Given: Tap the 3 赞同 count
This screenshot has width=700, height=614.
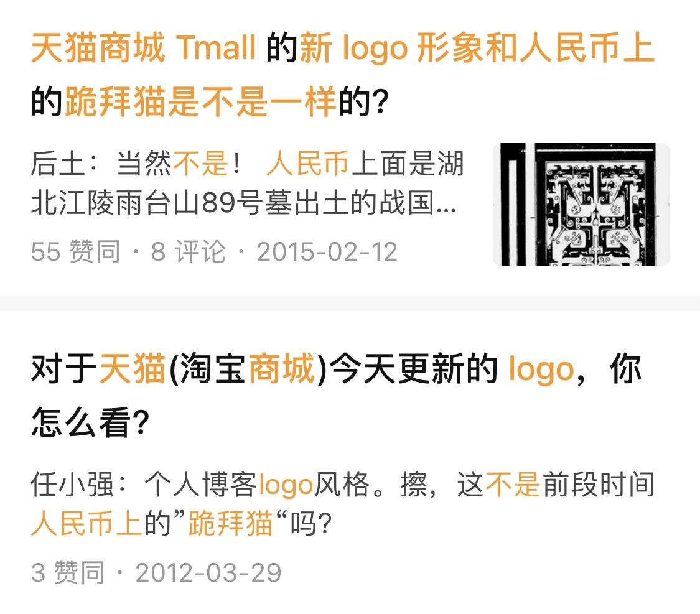Looking at the screenshot, I should pos(68,572).
